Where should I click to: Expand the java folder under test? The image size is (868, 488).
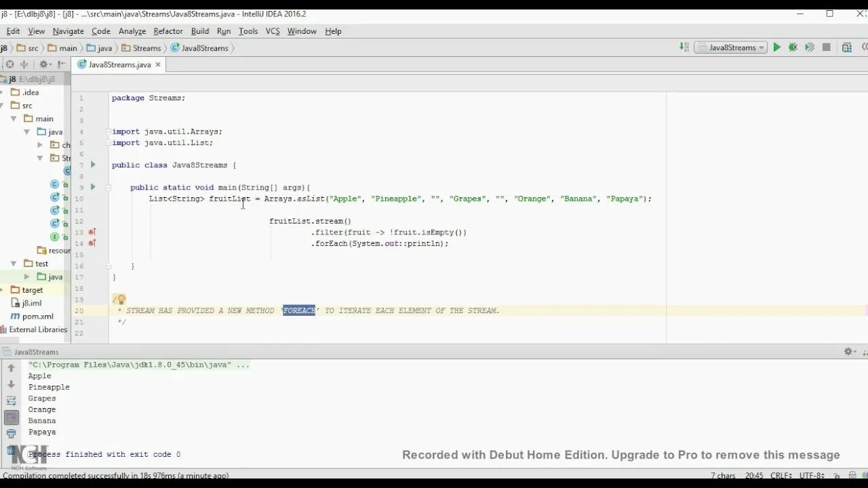26,277
